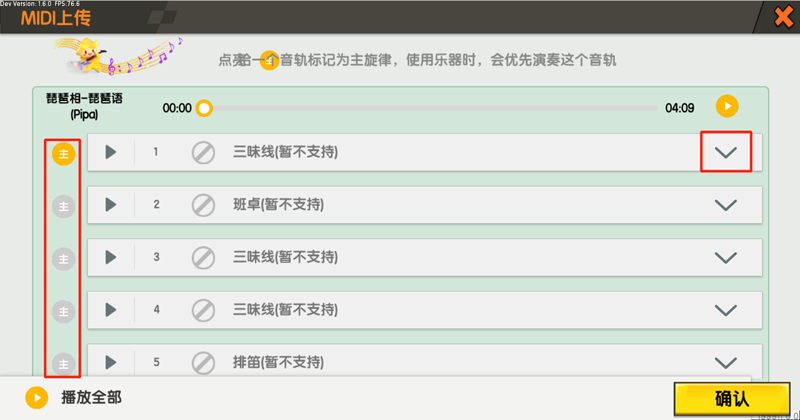This screenshot has height=420, width=800.
Task: Set track 3 as main melody
Action: 64,259
